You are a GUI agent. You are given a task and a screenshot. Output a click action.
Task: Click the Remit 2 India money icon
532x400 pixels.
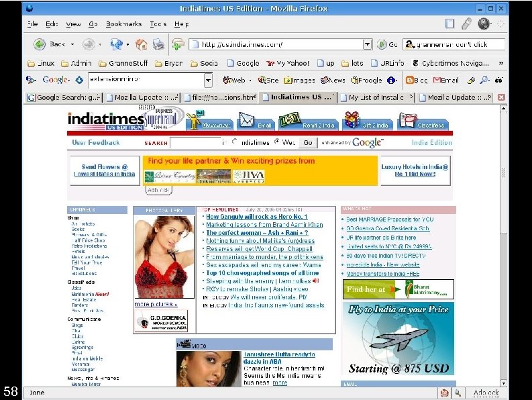click(290, 119)
